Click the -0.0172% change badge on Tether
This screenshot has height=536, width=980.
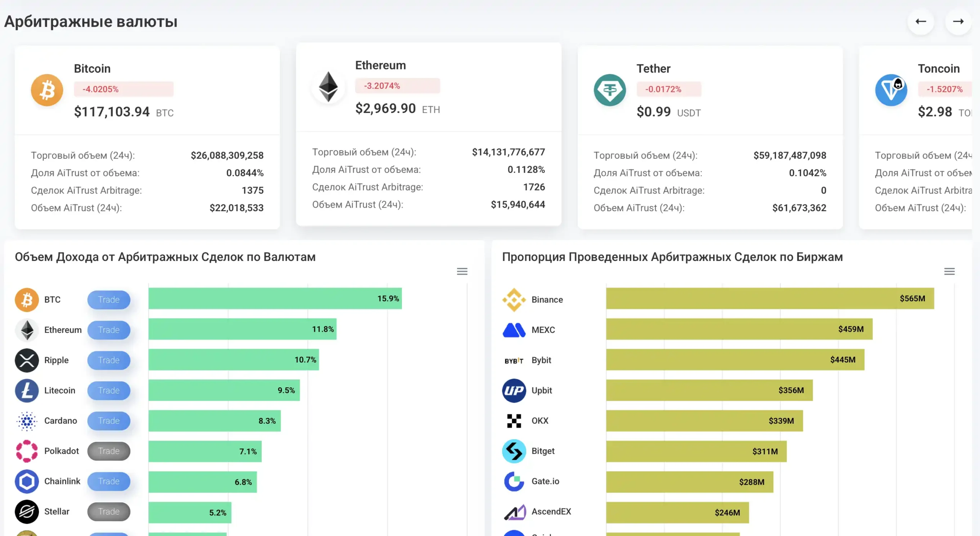tap(669, 89)
